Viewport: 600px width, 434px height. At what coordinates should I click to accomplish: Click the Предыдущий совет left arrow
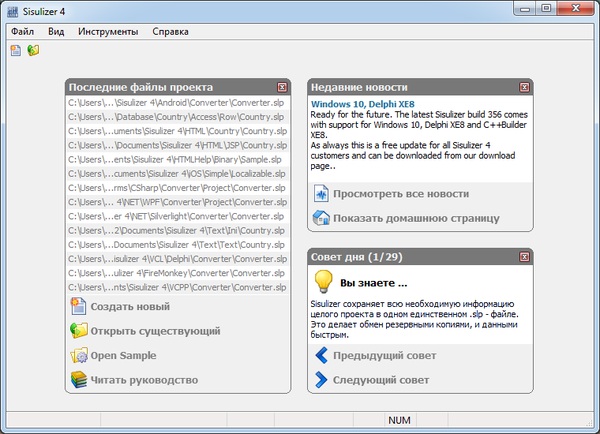(x=321, y=355)
